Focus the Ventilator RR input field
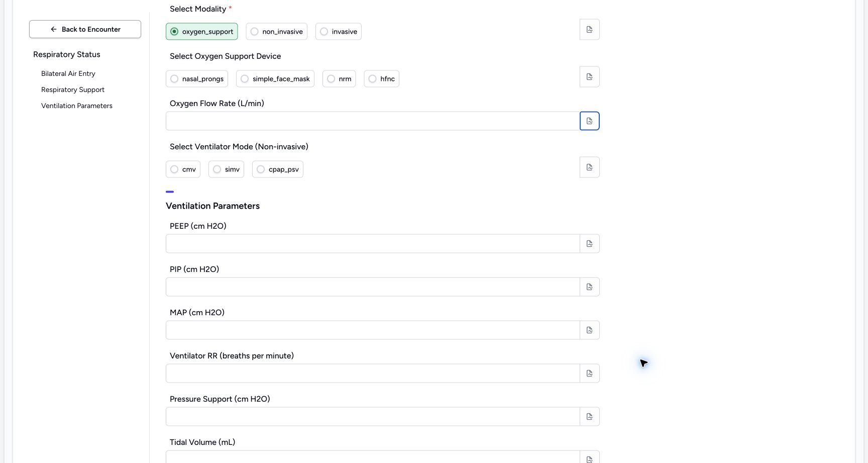Image resolution: width=868 pixels, height=463 pixels. (373, 374)
